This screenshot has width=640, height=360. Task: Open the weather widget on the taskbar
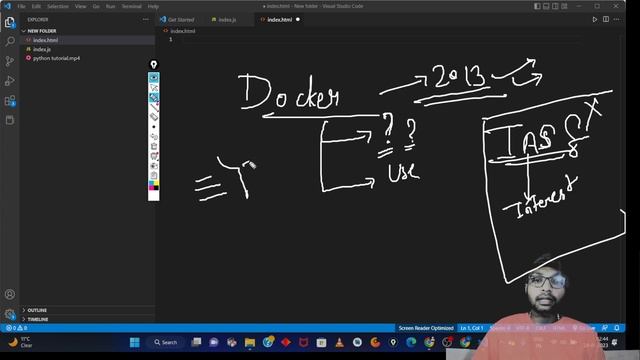(x=20, y=342)
